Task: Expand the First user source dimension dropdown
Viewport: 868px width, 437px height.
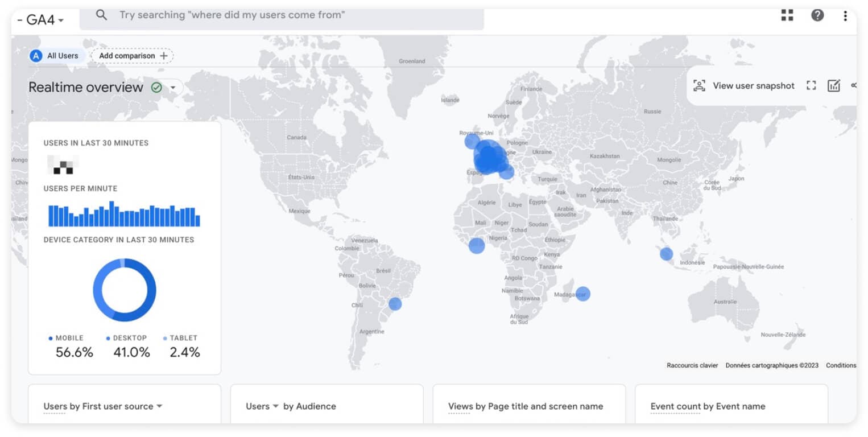Action: click(159, 406)
